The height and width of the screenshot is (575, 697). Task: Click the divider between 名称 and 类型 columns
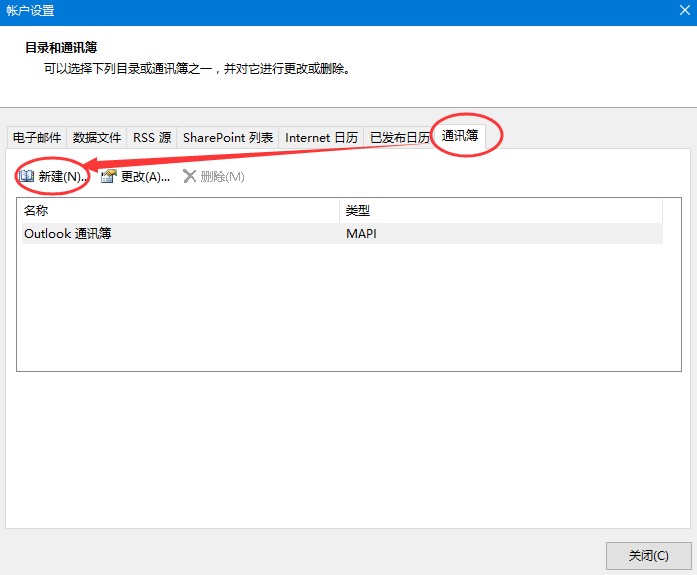[x=339, y=211]
